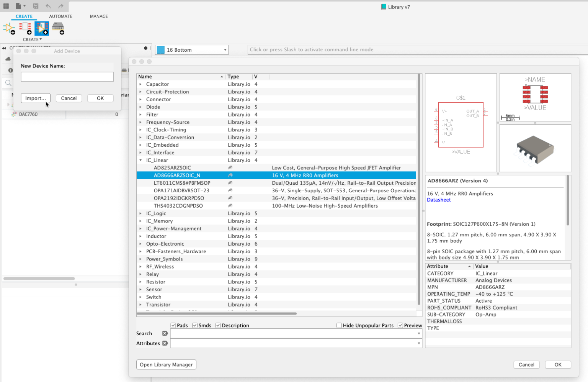Switch to the AUTOMATE tab
The height and width of the screenshot is (382, 588).
click(61, 16)
